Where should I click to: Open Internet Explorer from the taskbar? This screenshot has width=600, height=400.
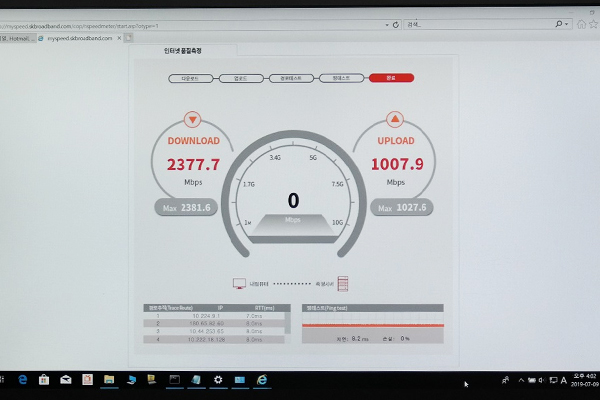coord(262,380)
